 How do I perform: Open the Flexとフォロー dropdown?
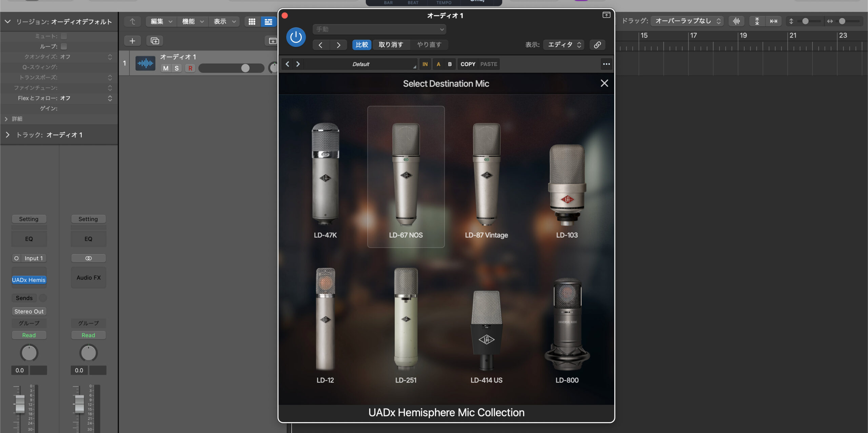(110, 98)
